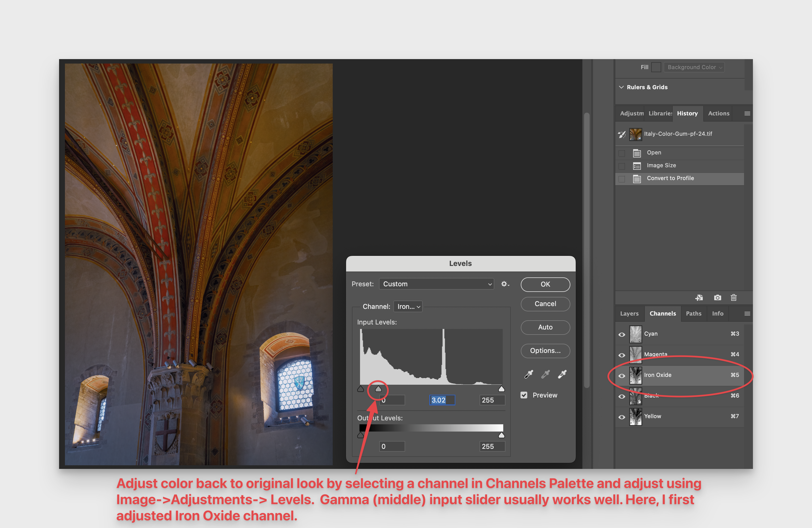Viewport: 812px width, 528px height.
Task: Create a new snapshot with the camera icon
Action: (x=718, y=298)
